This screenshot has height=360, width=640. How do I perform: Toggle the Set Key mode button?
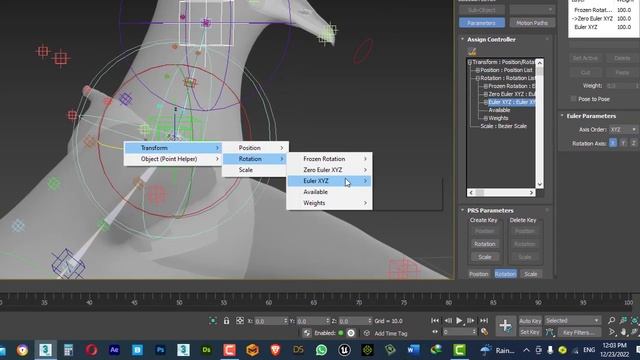pos(530,332)
